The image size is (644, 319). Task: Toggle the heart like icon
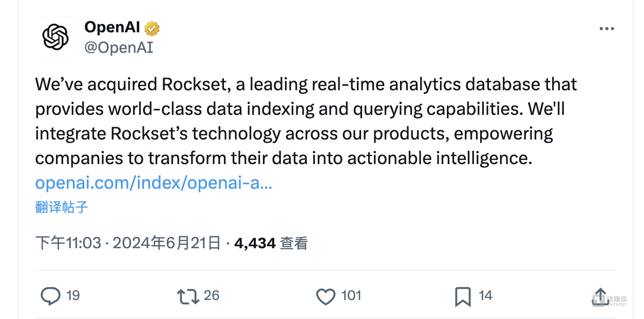(326, 296)
